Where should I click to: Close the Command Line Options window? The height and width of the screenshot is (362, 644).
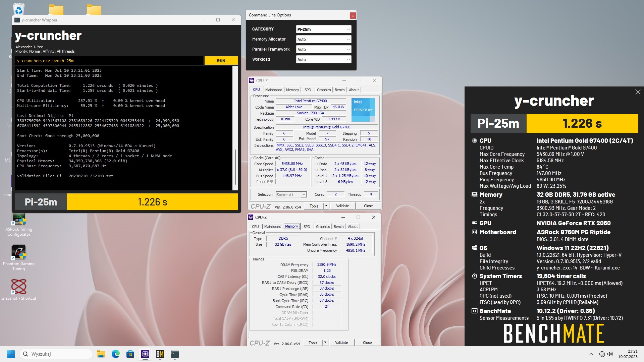coord(353,15)
